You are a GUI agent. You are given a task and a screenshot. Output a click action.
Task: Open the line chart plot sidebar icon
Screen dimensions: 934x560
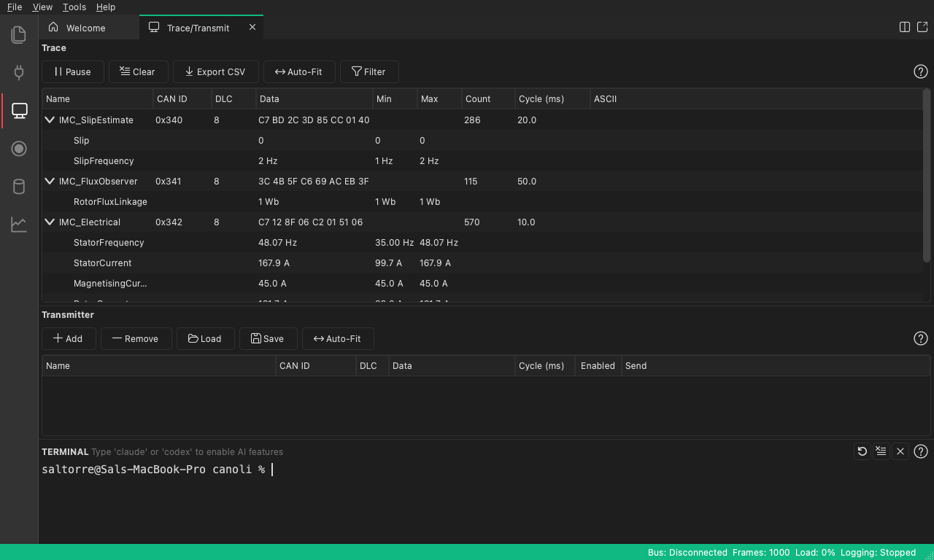point(19,225)
